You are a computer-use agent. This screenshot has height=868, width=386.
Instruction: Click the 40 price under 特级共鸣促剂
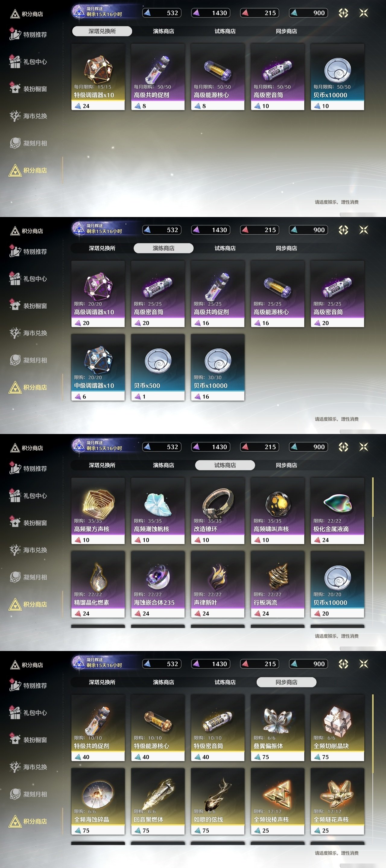point(86,757)
